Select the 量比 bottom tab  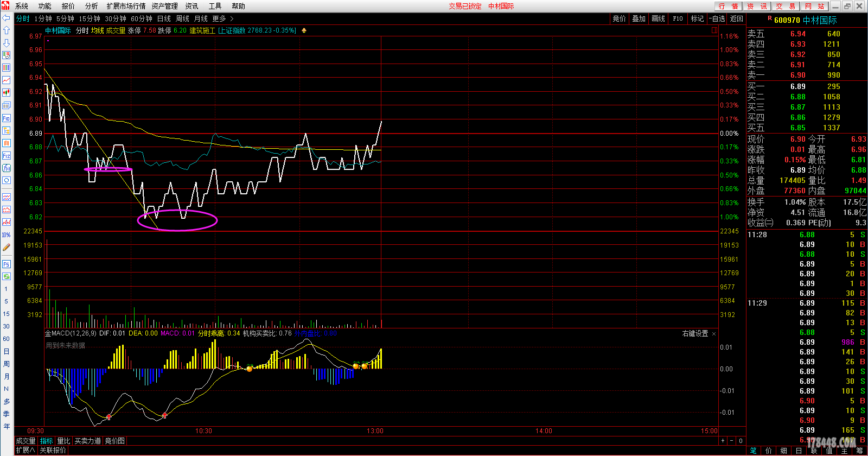pyautogui.click(x=63, y=441)
